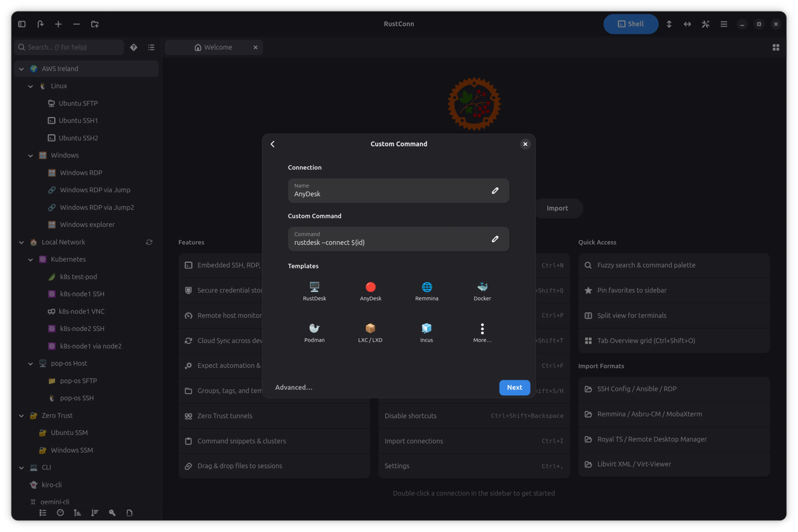
Task: Select the Ubuntu SFTP connection
Action: coord(87,104)
